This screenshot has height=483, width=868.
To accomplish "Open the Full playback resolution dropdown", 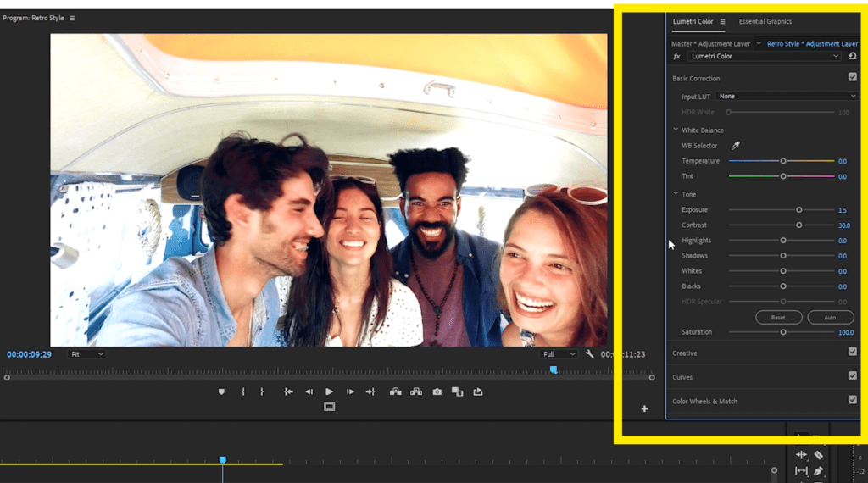I will click(x=559, y=354).
